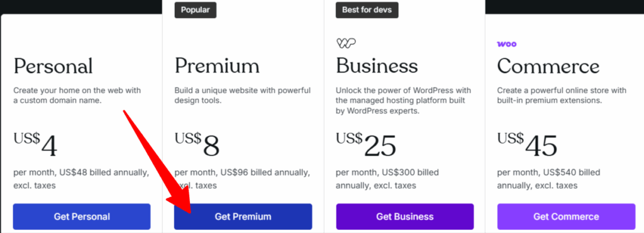Click the US$45 Commerce price
Screen dimensions: 644x233
(x=528, y=144)
